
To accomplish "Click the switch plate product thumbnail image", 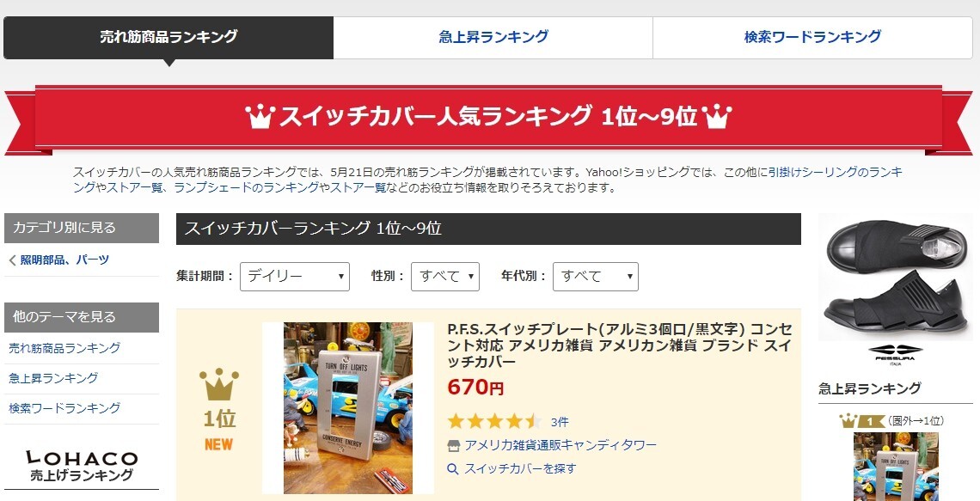I will pos(348,408).
